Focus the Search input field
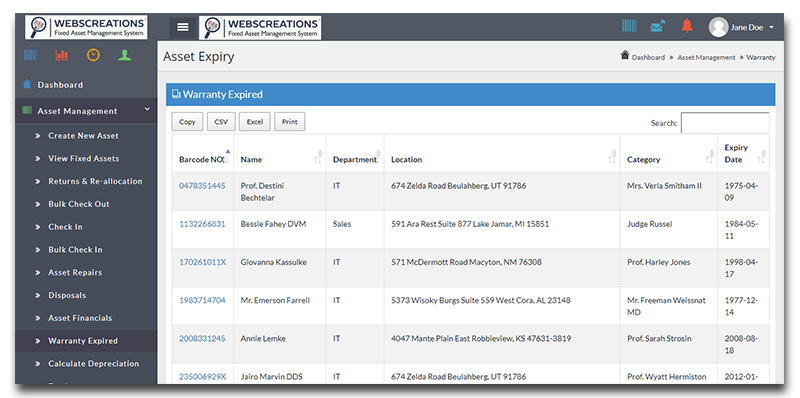The width and height of the screenshot is (800, 398). tap(725, 123)
